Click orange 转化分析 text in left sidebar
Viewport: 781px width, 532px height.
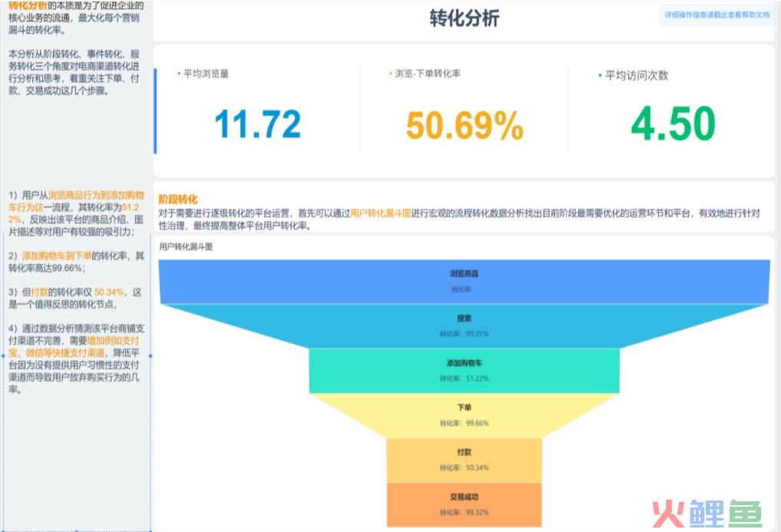tap(28, 5)
